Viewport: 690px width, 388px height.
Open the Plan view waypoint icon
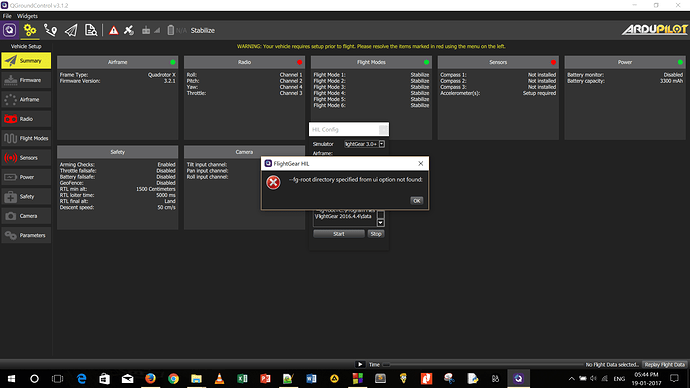50,30
